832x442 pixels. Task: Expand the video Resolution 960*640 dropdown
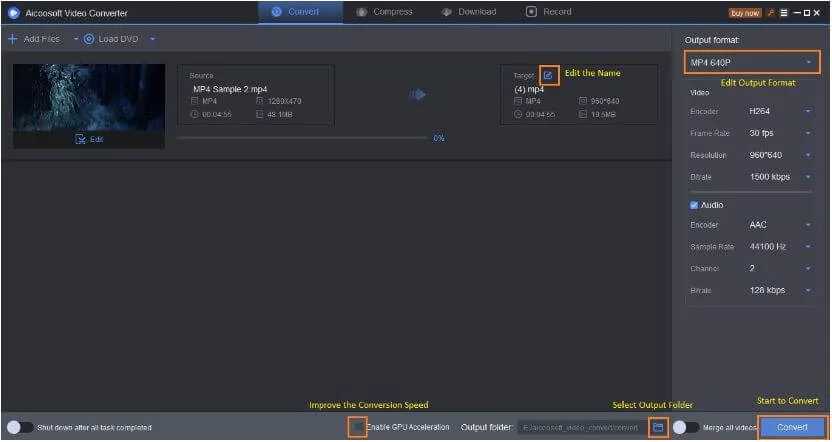781,155
